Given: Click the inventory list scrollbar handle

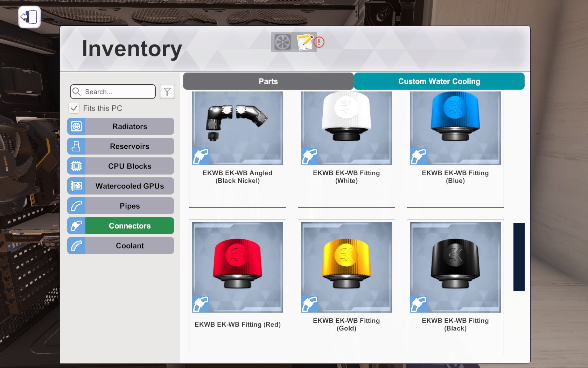Looking at the screenshot, I should (519, 257).
